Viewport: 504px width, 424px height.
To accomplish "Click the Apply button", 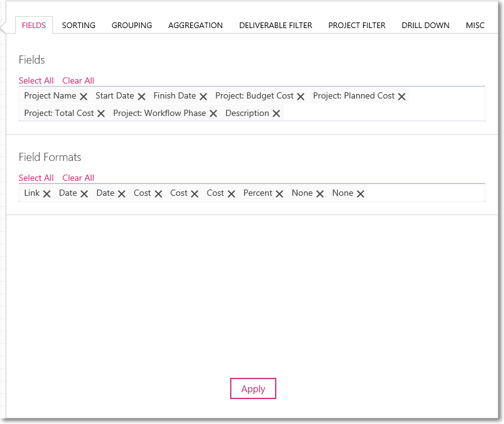I will coord(253,388).
